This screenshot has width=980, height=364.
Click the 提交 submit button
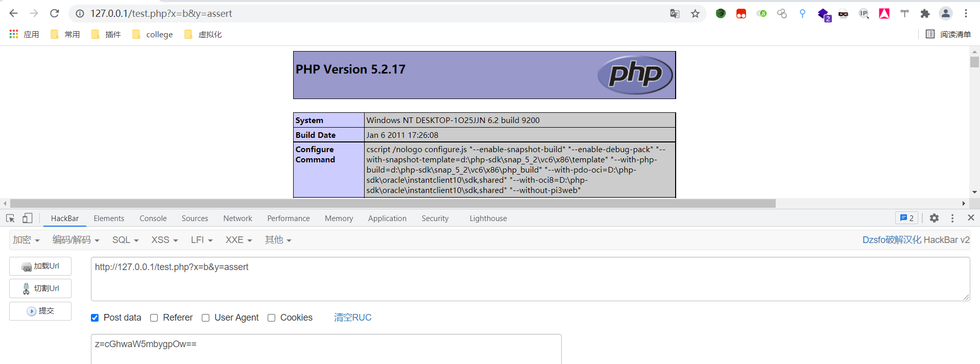point(40,311)
